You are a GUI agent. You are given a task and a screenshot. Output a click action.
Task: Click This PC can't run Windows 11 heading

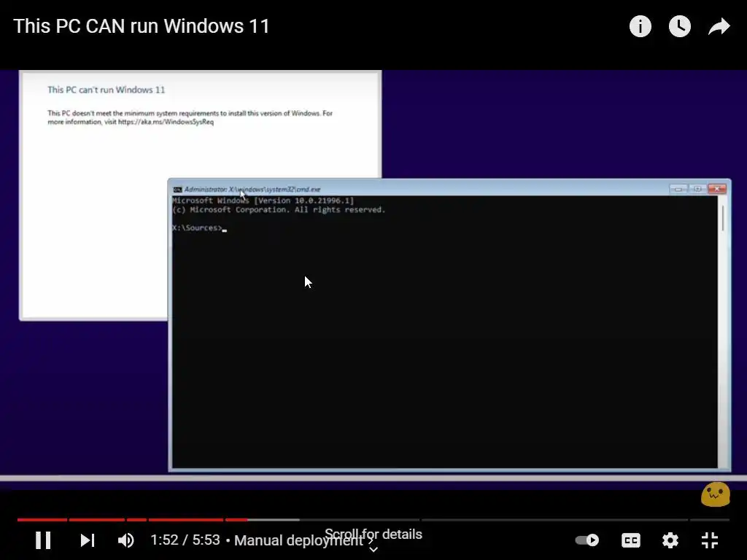tap(107, 90)
